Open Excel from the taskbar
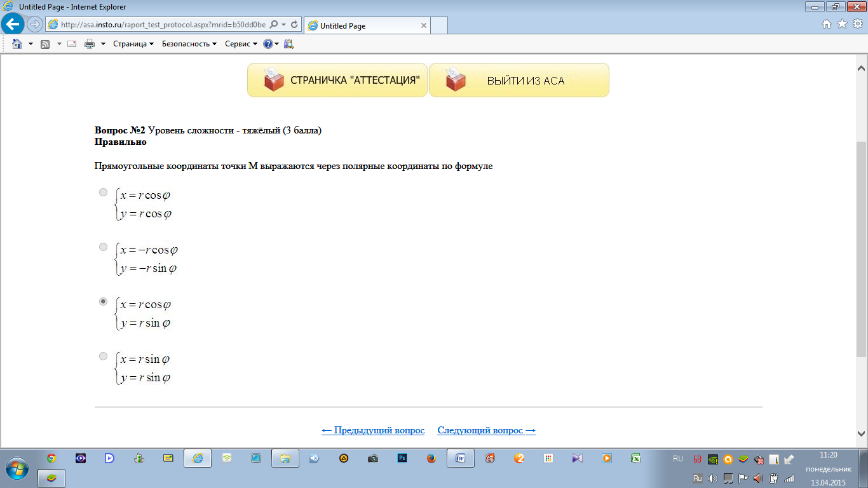This screenshot has height=488, width=868. (635, 458)
